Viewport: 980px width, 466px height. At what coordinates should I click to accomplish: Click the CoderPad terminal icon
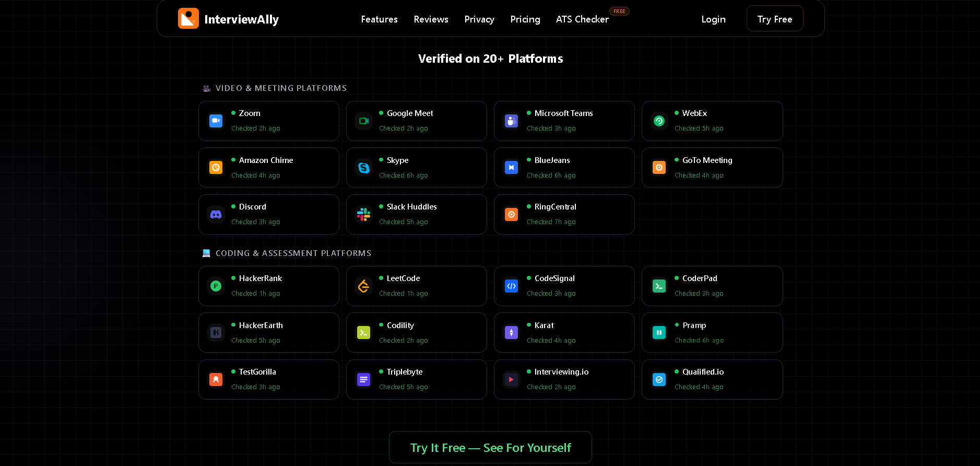(659, 286)
